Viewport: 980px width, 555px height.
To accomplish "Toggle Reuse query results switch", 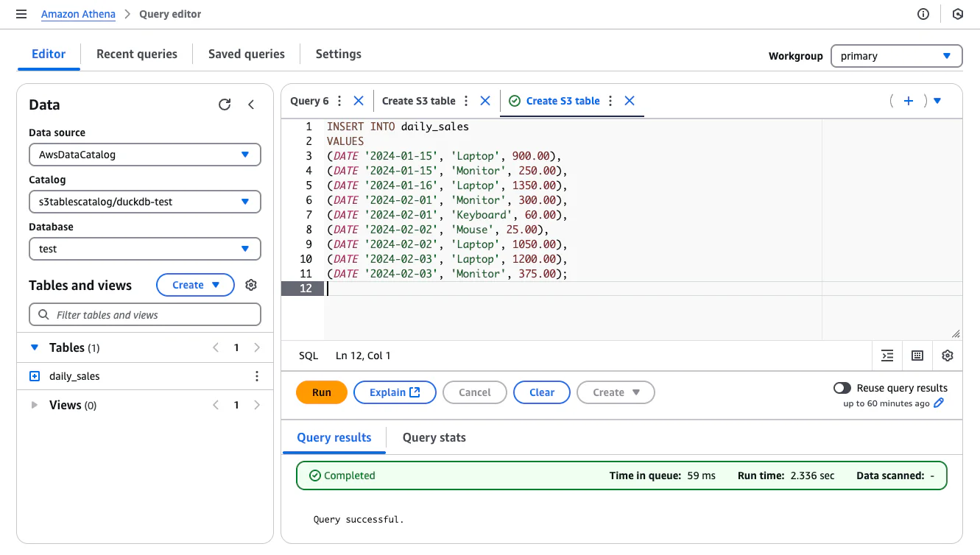I will (842, 388).
